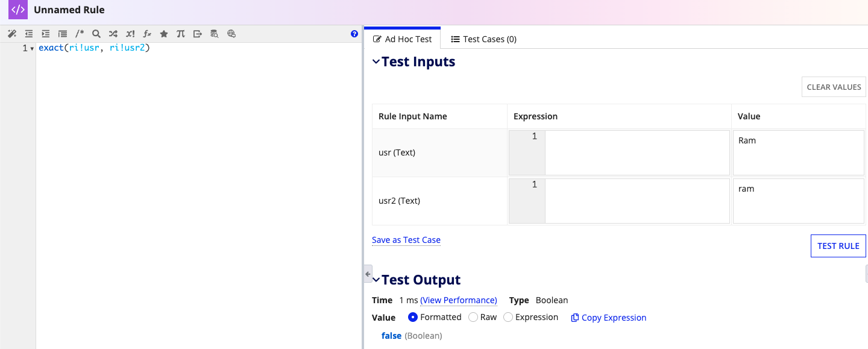The height and width of the screenshot is (349, 868).
Task: Select the Raw value radio button
Action: pyautogui.click(x=473, y=317)
